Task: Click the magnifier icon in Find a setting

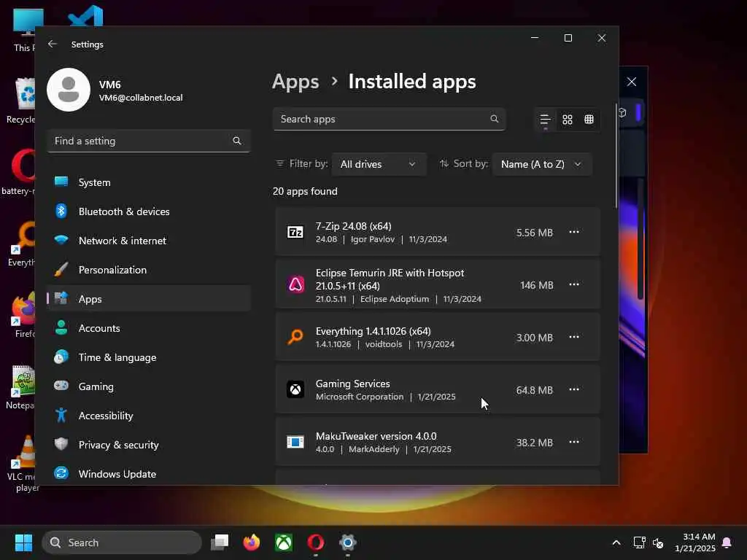Action: (x=237, y=141)
